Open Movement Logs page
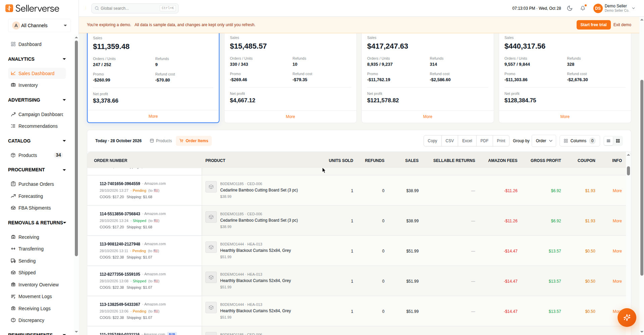This screenshot has height=335, width=644. [37, 296]
